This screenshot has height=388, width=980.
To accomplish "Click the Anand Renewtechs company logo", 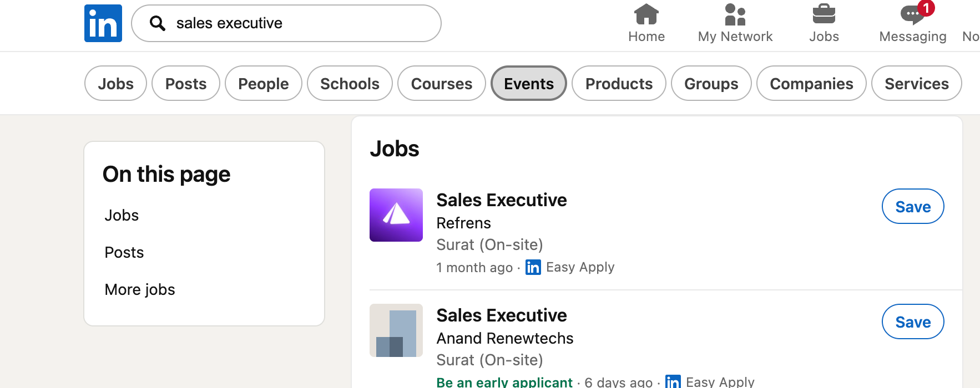I will click(396, 330).
